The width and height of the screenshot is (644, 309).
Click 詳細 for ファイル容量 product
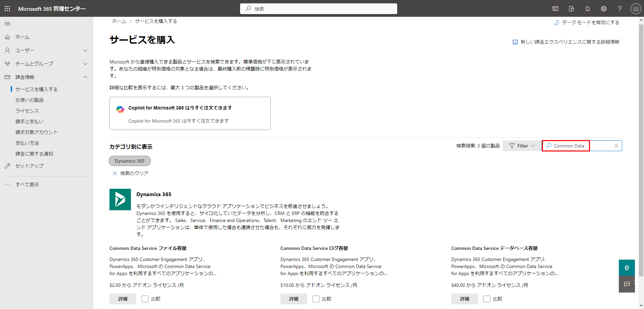click(123, 299)
